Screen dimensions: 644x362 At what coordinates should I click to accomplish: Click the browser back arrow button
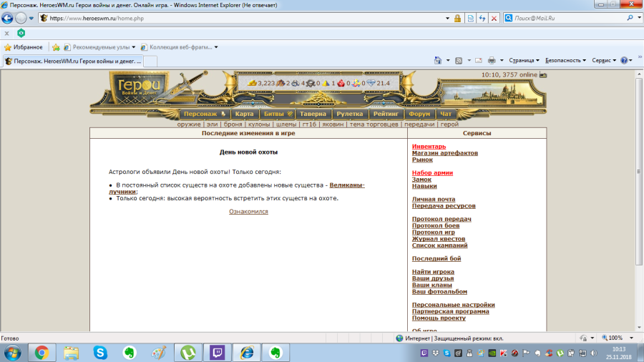8,18
